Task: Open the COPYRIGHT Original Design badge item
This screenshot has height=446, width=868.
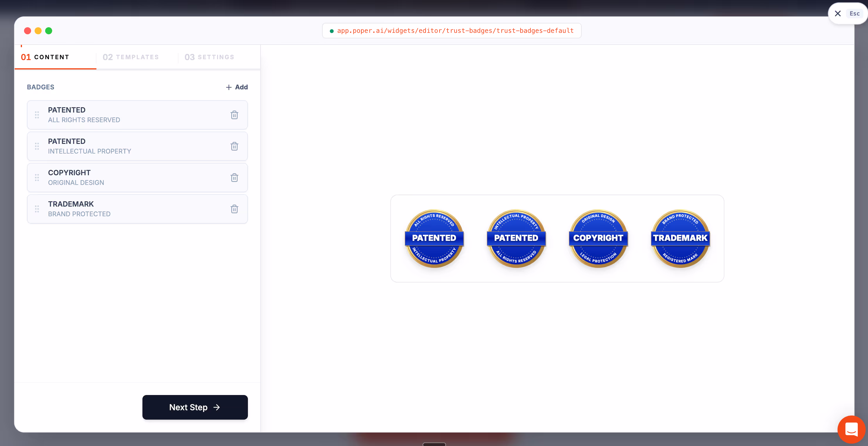Action: (137, 178)
